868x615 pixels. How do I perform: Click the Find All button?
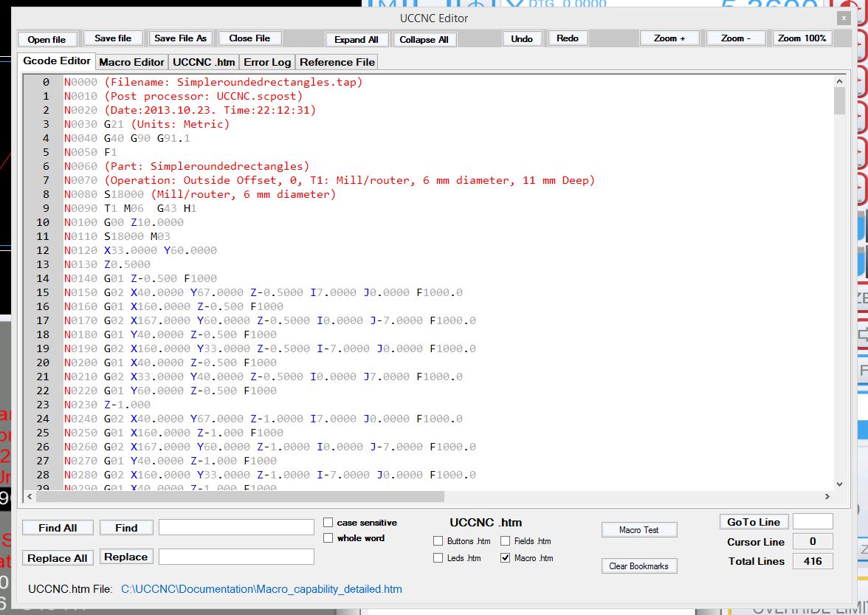[58, 528]
